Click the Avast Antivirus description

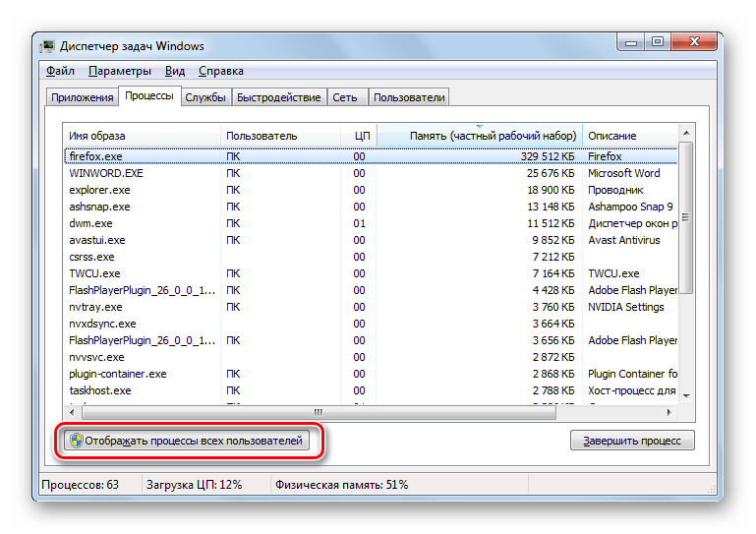pyautogui.click(x=624, y=240)
